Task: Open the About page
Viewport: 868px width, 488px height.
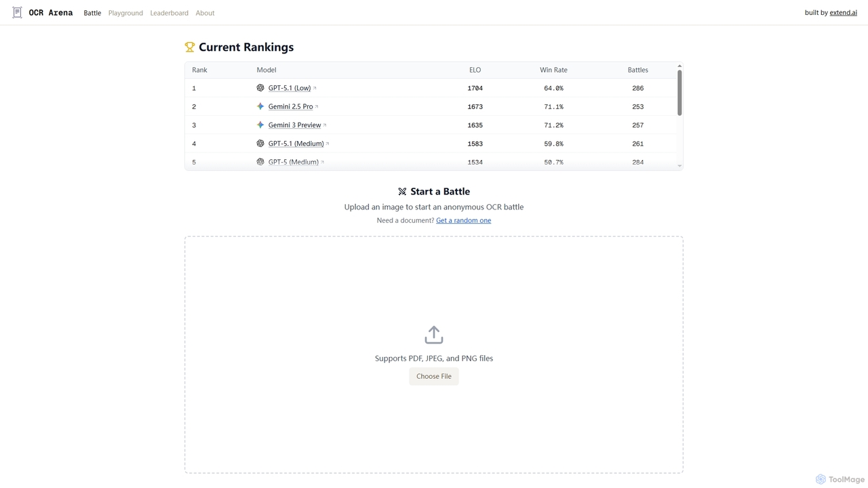Action: [x=205, y=13]
